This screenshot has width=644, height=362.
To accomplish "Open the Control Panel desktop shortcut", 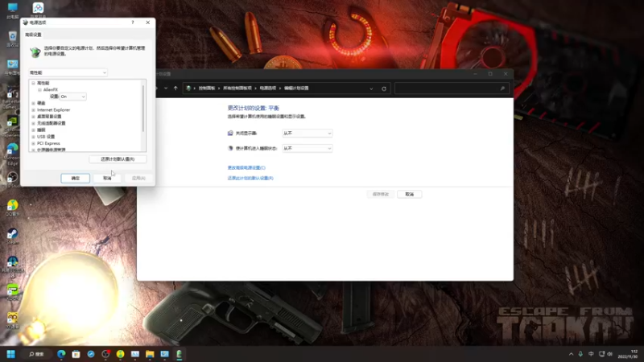I will [x=12, y=67].
